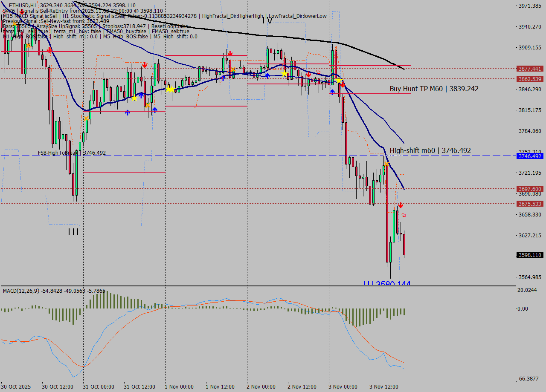Select the 'High-shift m60 | 3746.492' text label
The width and height of the screenshot is (546, 392).
430,150
